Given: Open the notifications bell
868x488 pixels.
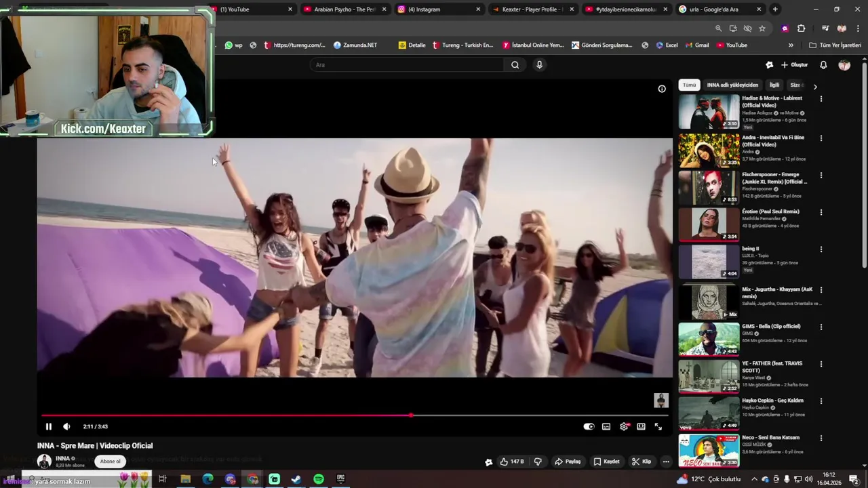Looking at the screenshot, I should 823,65.
